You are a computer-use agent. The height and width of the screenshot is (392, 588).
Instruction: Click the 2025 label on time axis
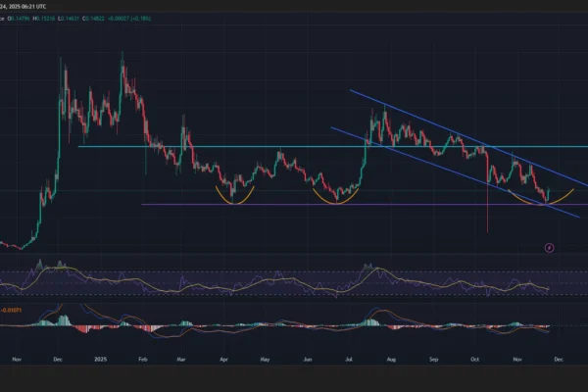100,360
